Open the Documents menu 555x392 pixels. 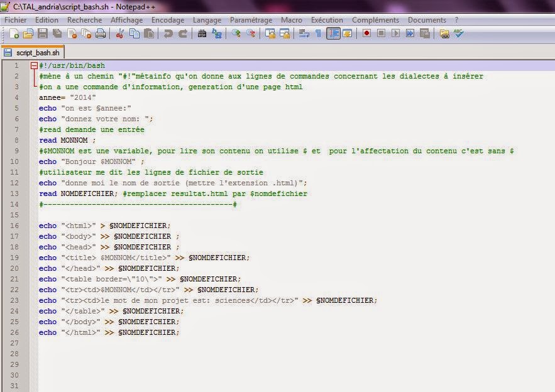click(x=427, y=20)
